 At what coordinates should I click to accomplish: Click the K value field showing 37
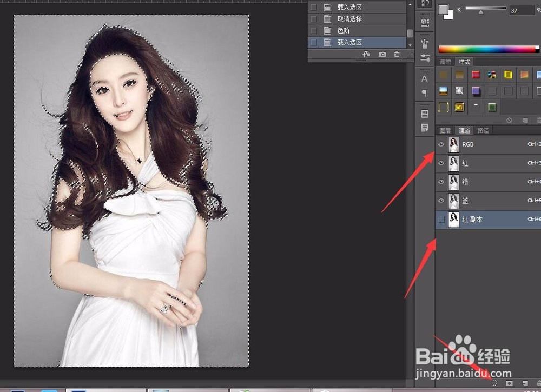point(522,10)
